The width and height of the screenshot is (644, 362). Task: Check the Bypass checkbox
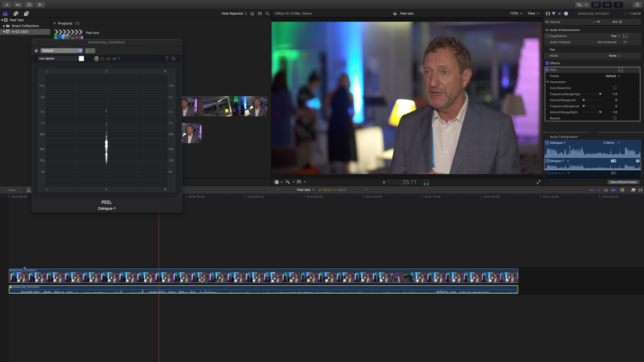click(x=615, y=118)
